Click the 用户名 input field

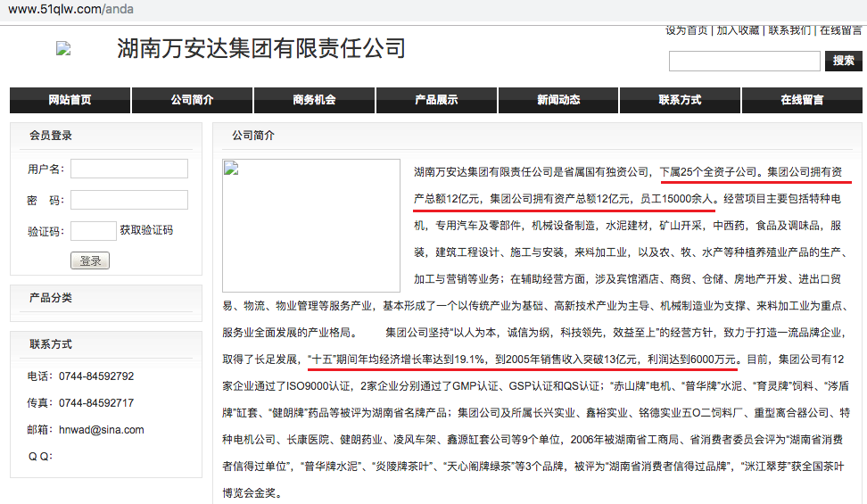click(129, 169)
